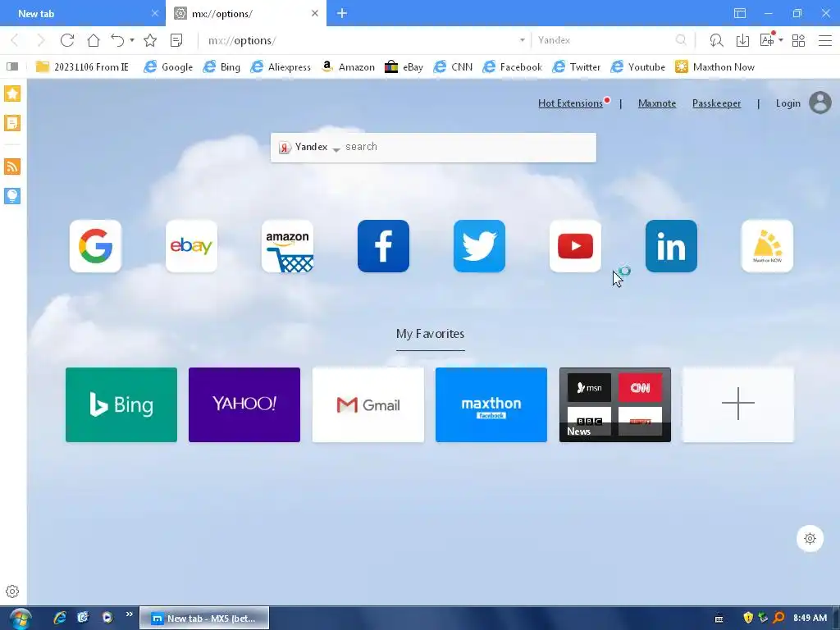
Task: Expand the extension icon dropdown arrow
Action: (781, 40)
